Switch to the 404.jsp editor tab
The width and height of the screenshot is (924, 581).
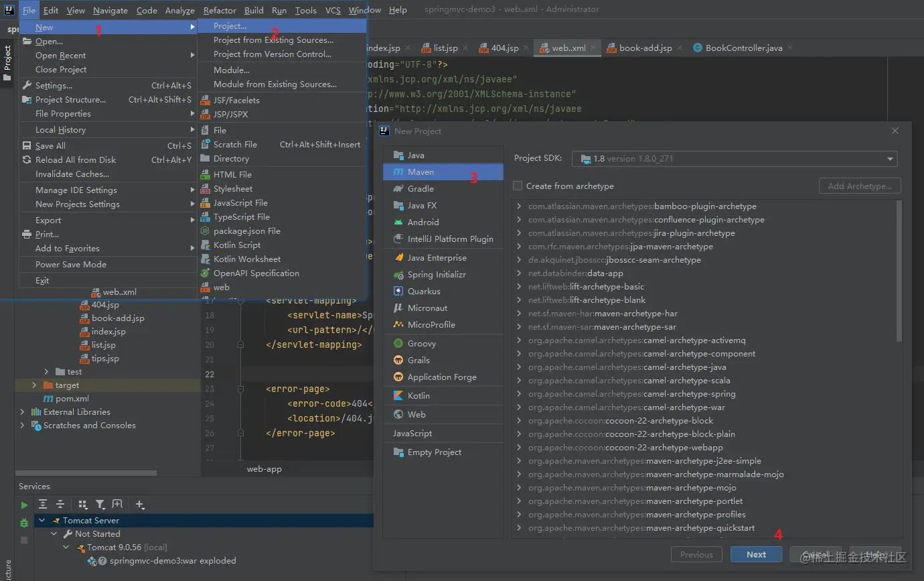(x=505, y=48)
